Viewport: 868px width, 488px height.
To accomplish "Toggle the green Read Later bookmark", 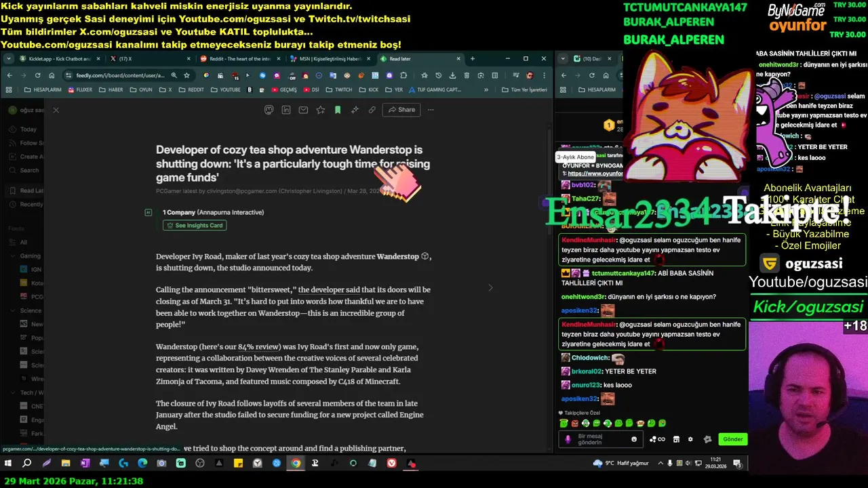I will (338, 110).
